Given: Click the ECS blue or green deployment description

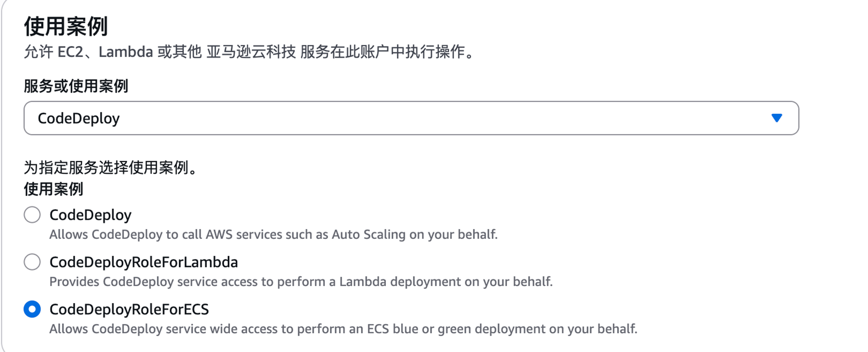Looking at the screenshot, I should (343, 329).
